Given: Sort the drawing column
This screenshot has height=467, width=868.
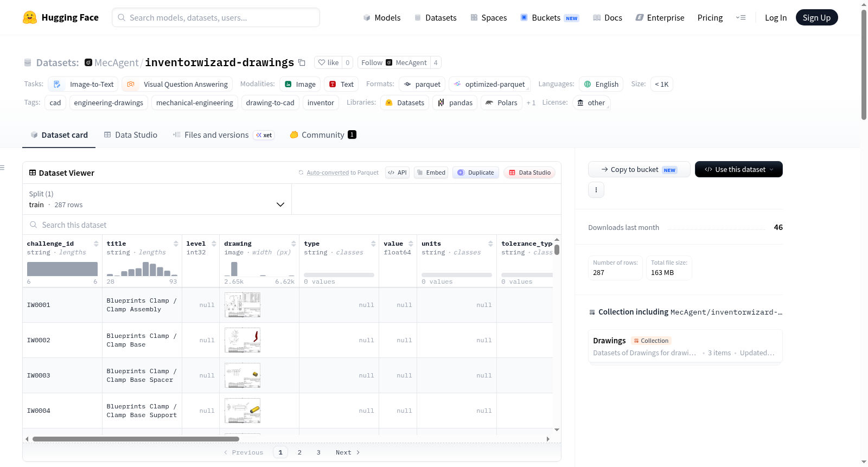Looking at the screenshot, I should [x=293, y=244].
